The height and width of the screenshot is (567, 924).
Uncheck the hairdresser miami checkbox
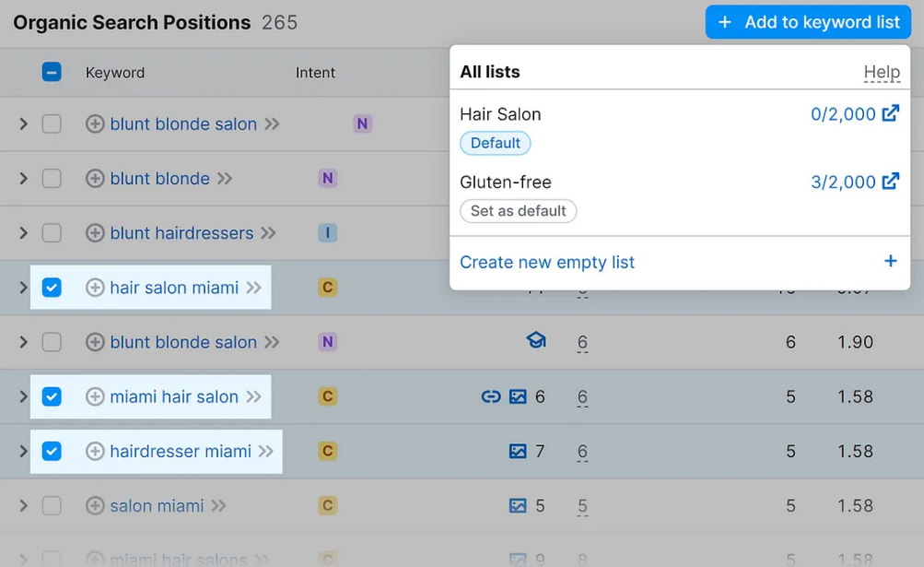[x=52, y=452]
